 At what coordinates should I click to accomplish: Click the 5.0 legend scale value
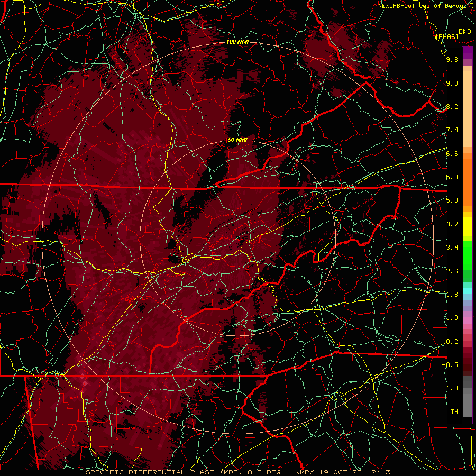[x=452, y=200]
